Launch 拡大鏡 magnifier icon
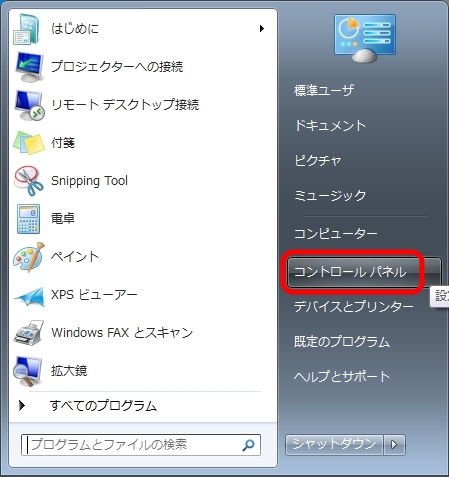This screenshot has width=449, height=477. [28, 371]
